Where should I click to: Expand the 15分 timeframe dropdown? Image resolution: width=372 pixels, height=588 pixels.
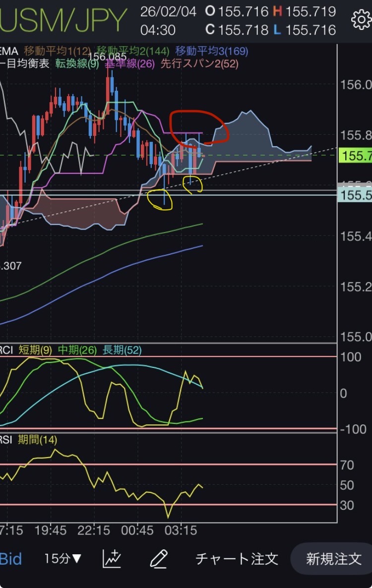(62, 559)
